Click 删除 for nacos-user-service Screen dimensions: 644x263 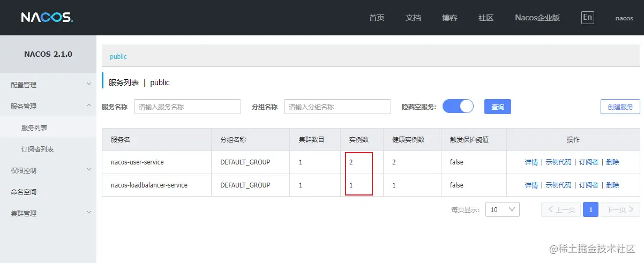pos(612,162)
